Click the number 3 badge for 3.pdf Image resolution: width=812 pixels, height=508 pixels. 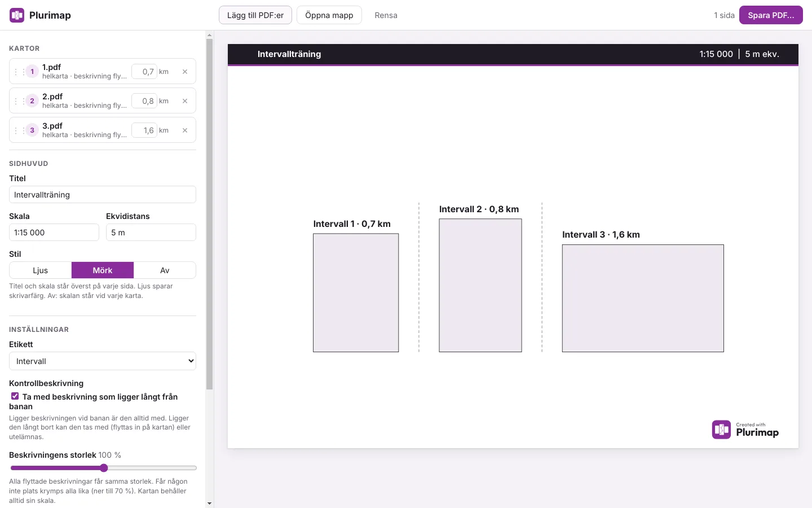pyautogui.click(x=32, y=130)
